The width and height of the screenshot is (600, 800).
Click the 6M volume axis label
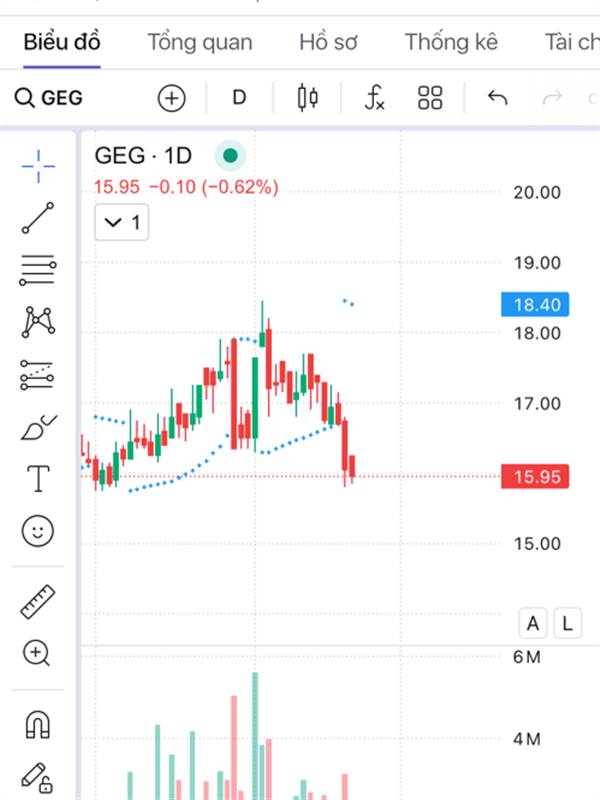(x=527, y=657)
